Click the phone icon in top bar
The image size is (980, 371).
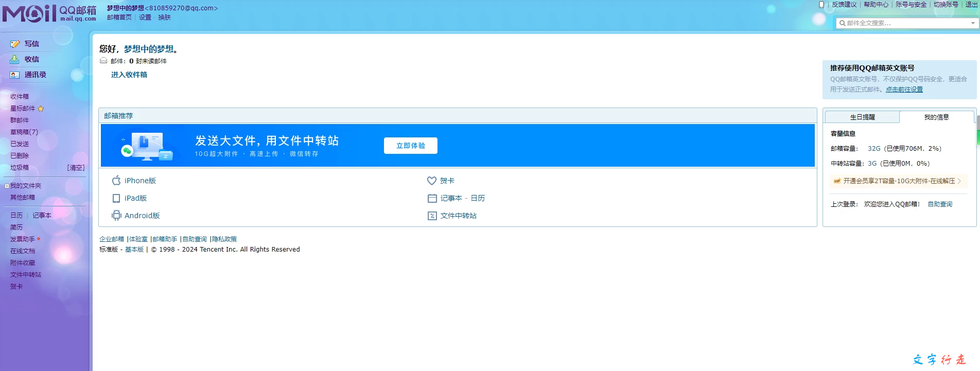(x=821, y=5)
